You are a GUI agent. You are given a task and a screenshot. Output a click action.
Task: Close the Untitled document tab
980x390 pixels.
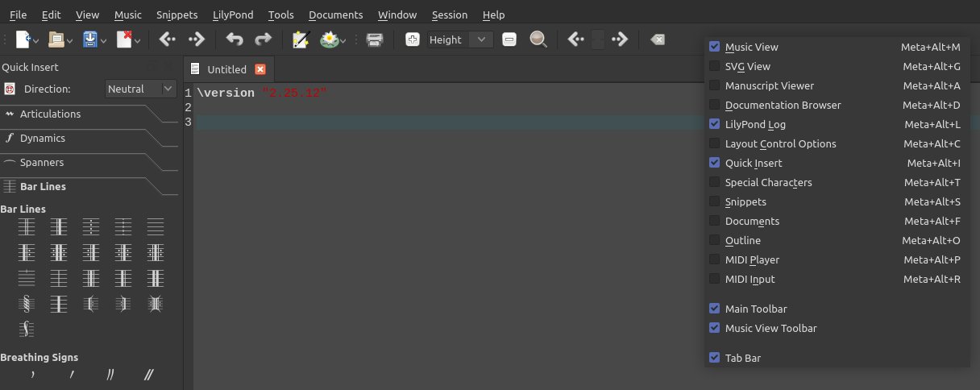(260, 69)
